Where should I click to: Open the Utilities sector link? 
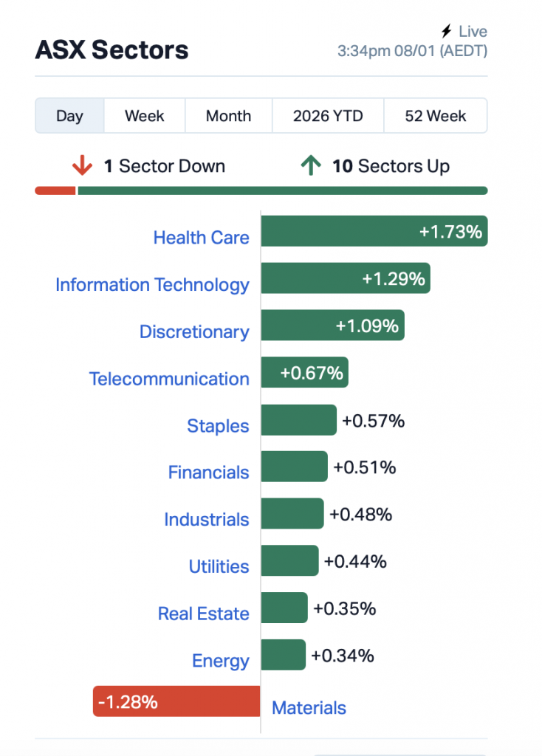pos(219,567)
